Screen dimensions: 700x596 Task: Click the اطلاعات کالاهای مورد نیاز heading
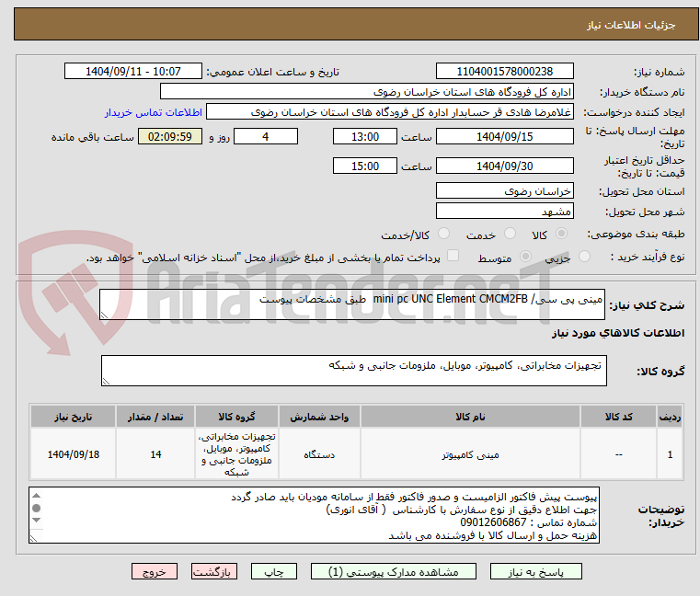click(x=618, y=333)
